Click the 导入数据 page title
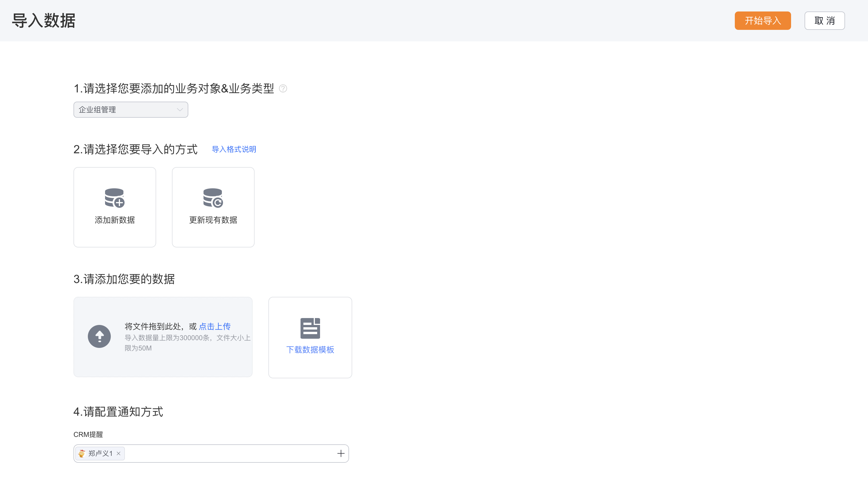The image size is (868, 492). coord(44,21)
